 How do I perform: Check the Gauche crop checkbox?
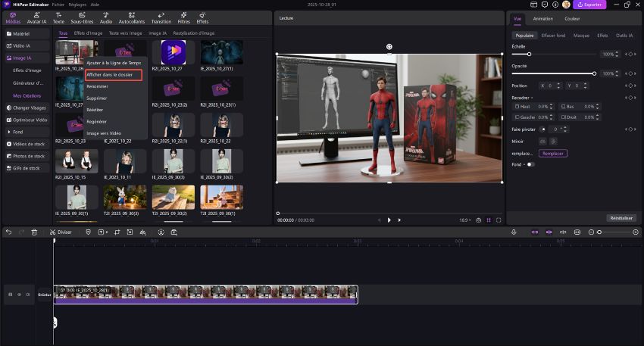517,117
